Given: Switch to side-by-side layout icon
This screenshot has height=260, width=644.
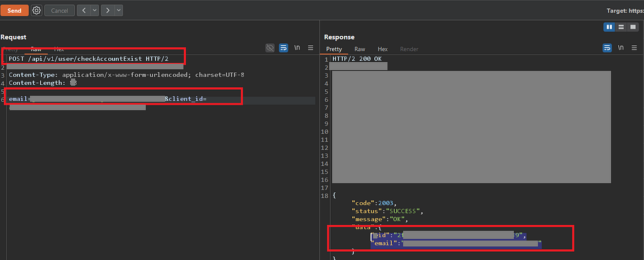Looking at the screenshot, I should (x=609, y=27).
